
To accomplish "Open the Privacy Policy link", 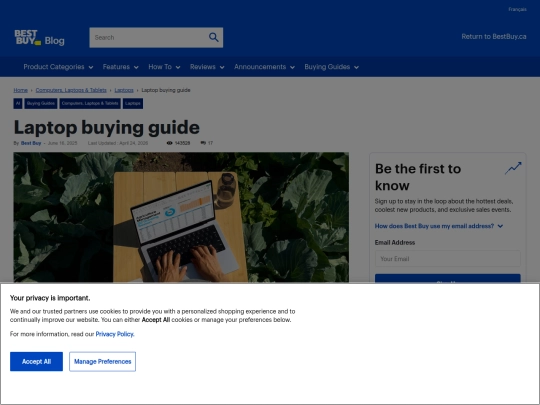I will tap(115, 334).
